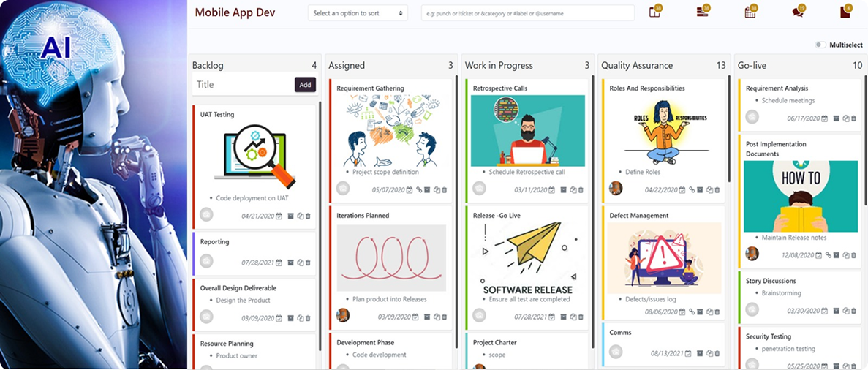The image size is (868, 370).
Task: Open due date calendar on Retrospective Calls card
Action: (551, 190)
